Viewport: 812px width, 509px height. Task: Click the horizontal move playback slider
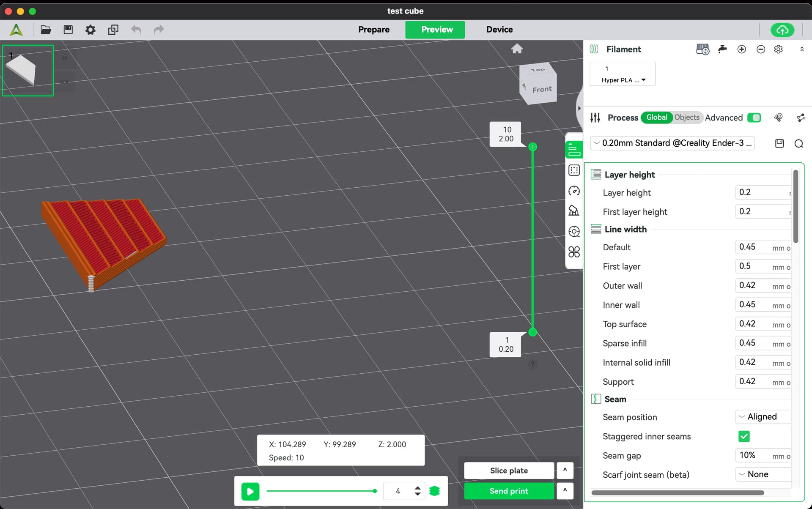pyautogui.click(x=321, y=491)
